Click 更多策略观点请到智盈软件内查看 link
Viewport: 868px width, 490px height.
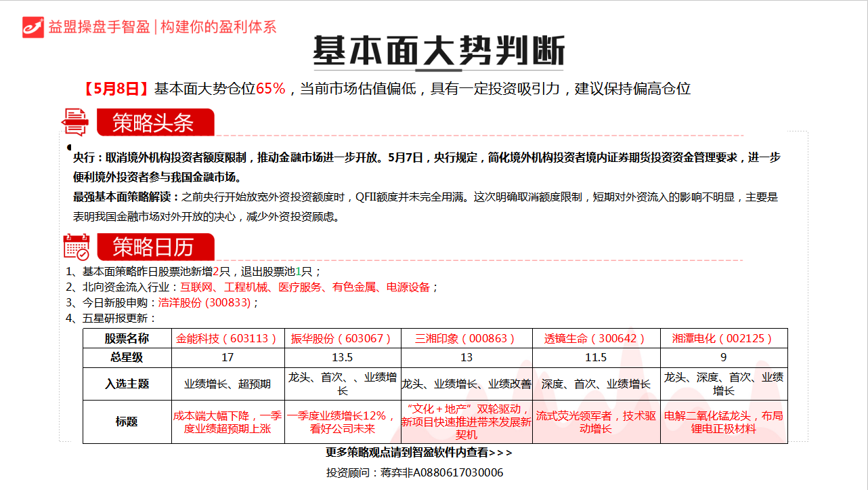418,452
